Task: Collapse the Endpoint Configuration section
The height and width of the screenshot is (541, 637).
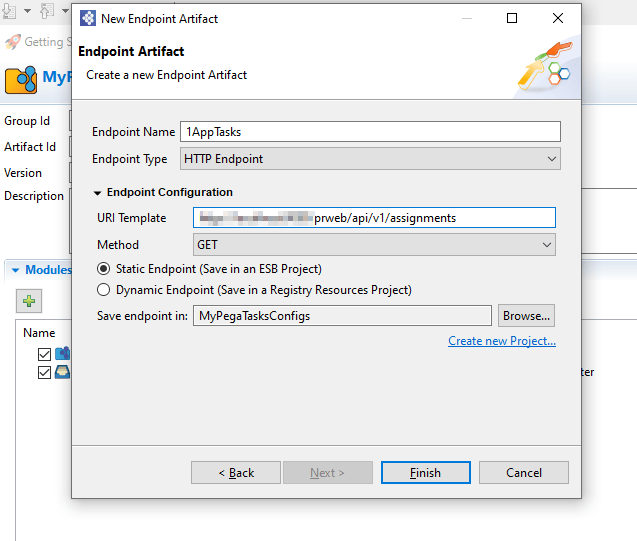Action: (x=98, y=192)
